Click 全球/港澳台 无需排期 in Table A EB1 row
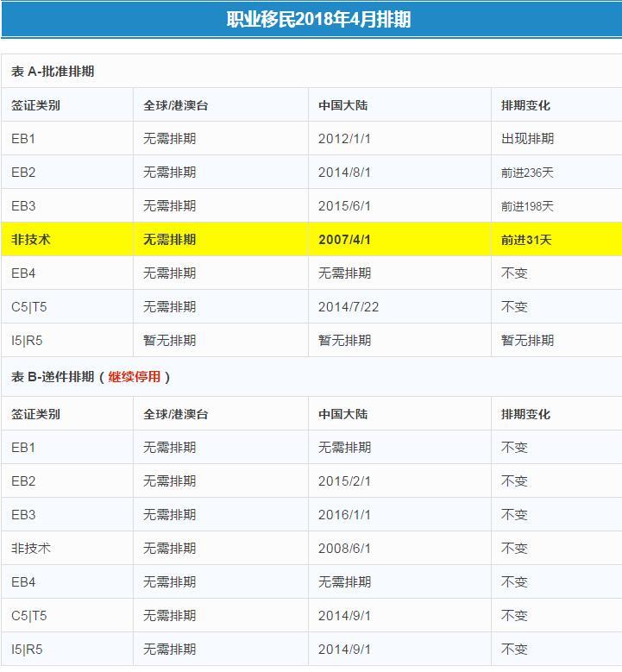622x672 pixels. coord(169,138)
